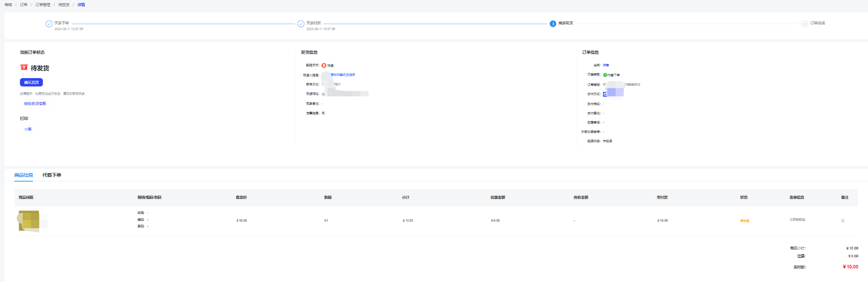The image size is (868, 282).
Task: Click the 买家付款 step checkmark icon
Action: [x=301, y=24]
